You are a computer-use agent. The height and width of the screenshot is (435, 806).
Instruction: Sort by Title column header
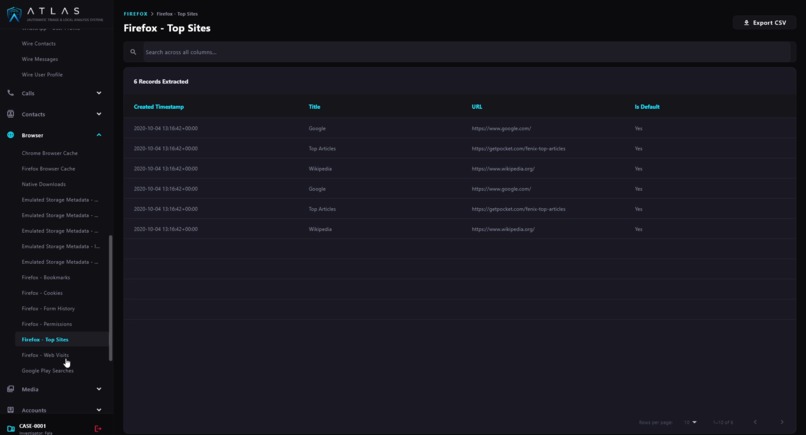tap(314, 107)
